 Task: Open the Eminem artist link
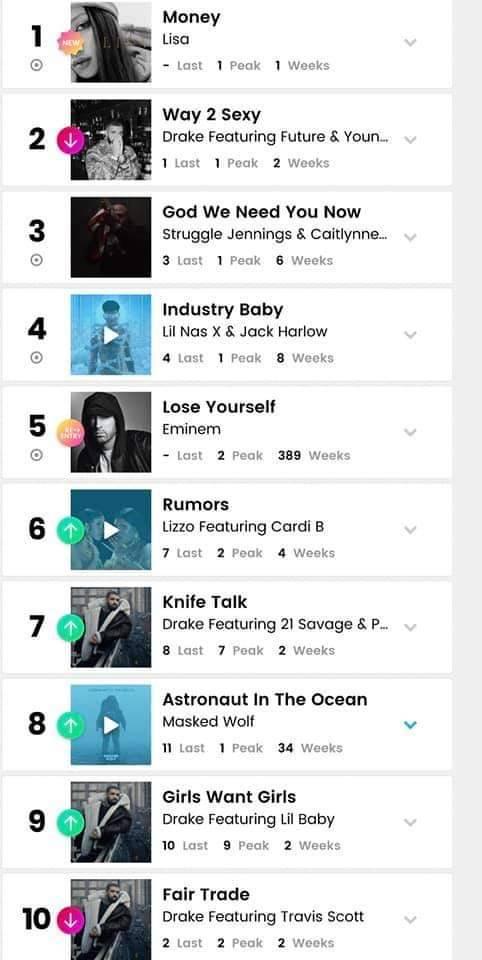191,429
